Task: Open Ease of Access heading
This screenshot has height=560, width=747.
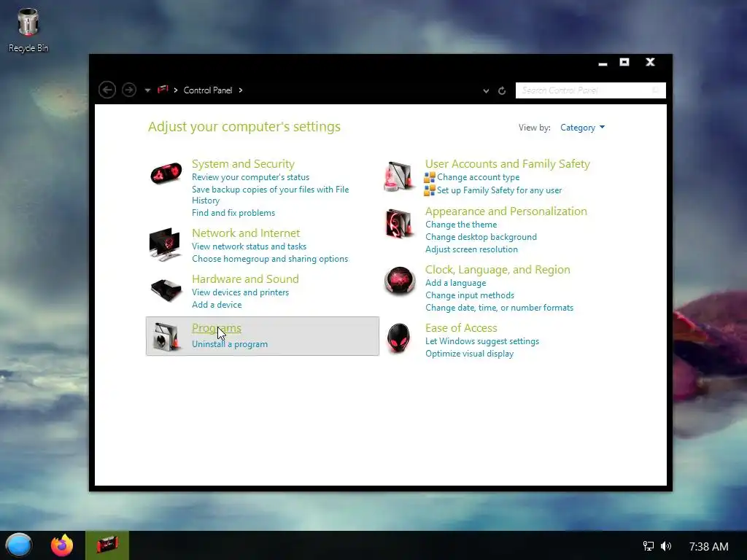Action: pyautogui.click(x=461, y=328)
